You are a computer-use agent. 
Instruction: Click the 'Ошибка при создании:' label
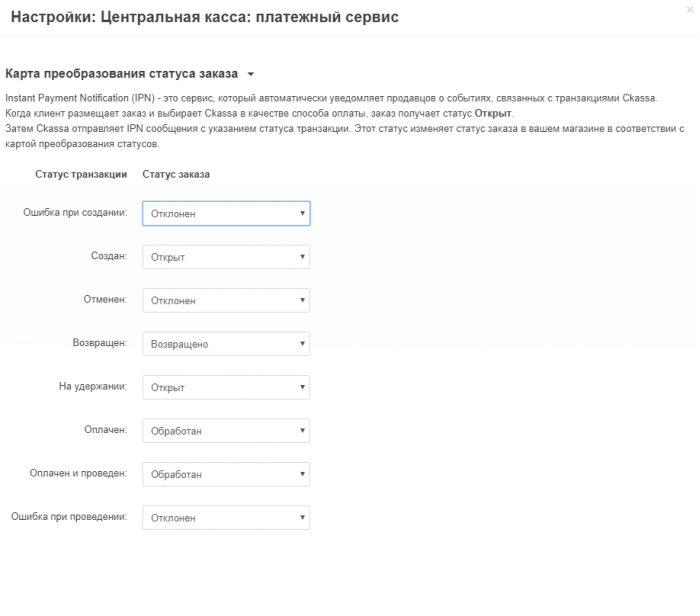click(x=75, y=212)
